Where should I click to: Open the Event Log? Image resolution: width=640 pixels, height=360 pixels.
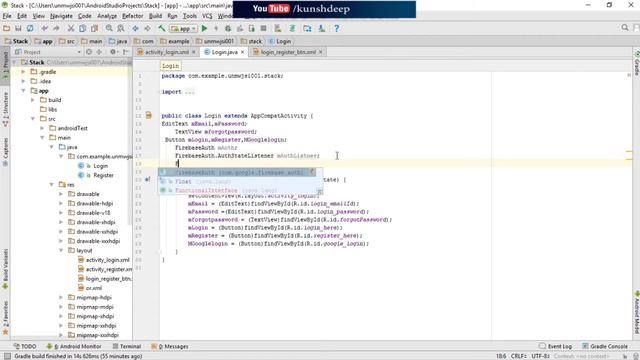(x=555, y=346)
